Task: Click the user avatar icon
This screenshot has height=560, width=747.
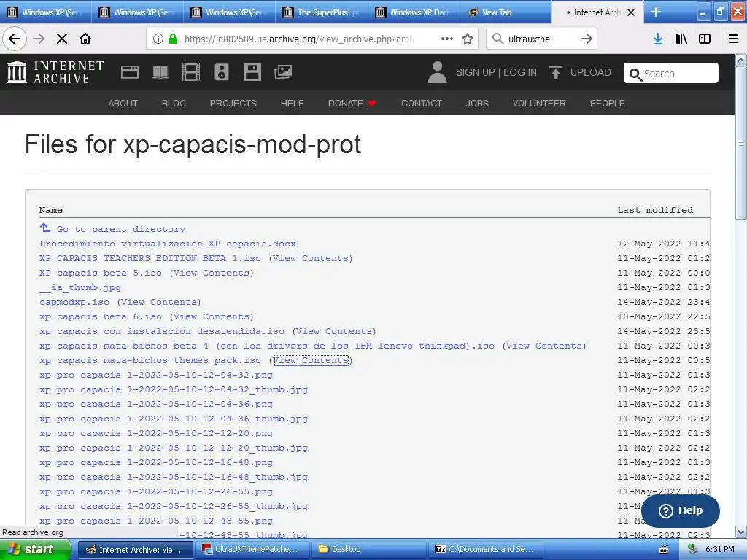Action: 438,72
